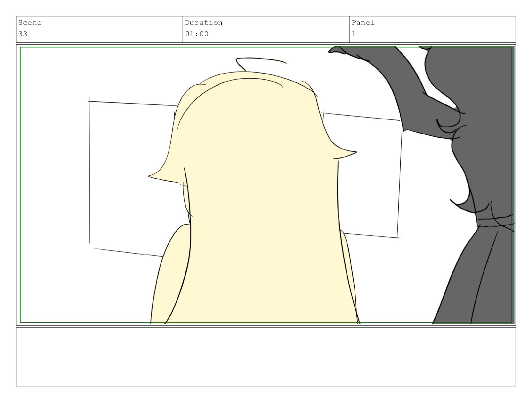Click the empty notes box below panel
The image size is (532, 411).
pos(266,357)
